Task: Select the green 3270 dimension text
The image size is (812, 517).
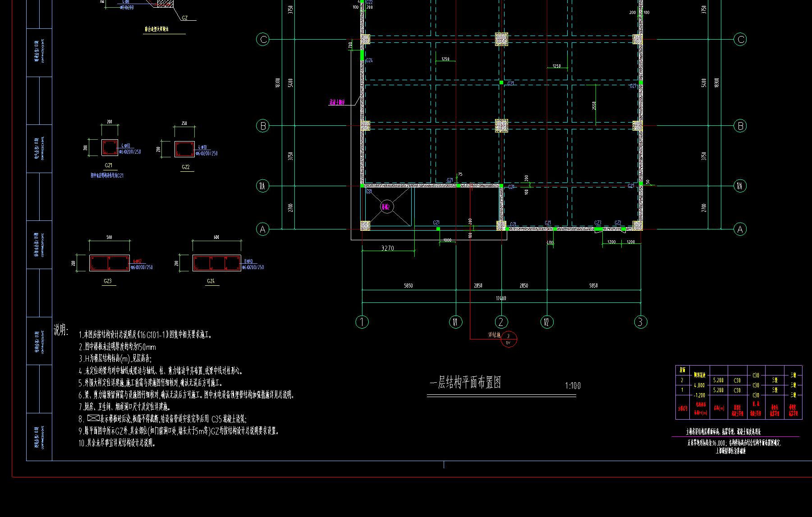Action: 388,248
